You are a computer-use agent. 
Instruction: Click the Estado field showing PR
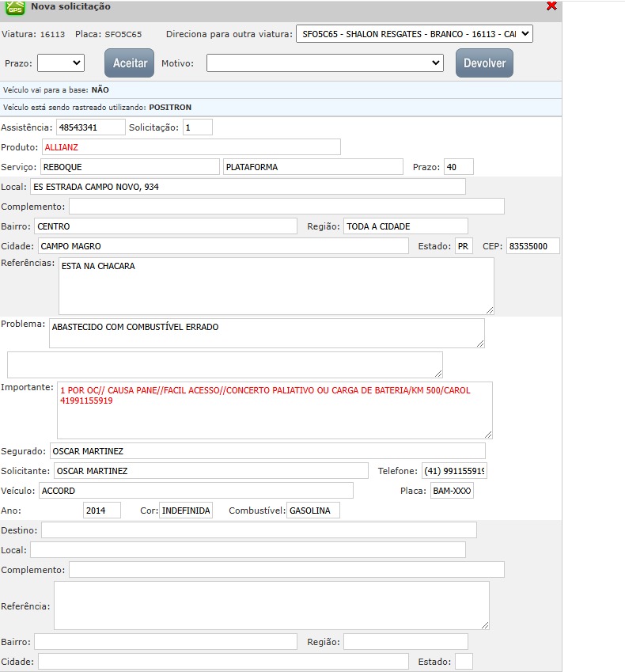click(x=464, y=245)
